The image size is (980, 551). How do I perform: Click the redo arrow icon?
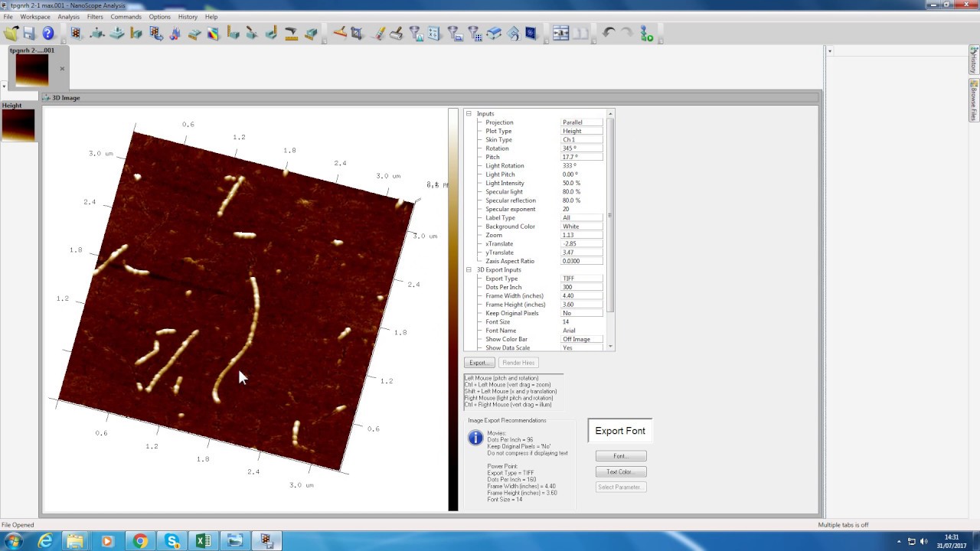pos(627,33)
